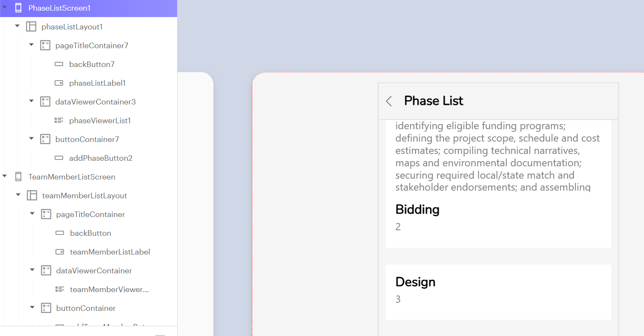Click the Phase List title label
This screenshot has height=336, width=644.
(434, 101)
